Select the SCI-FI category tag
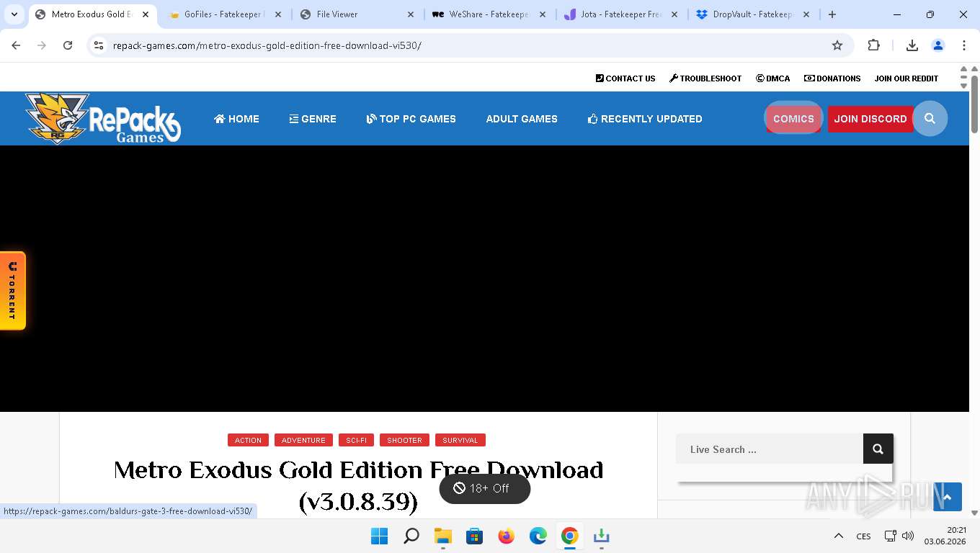 point(356,440)
